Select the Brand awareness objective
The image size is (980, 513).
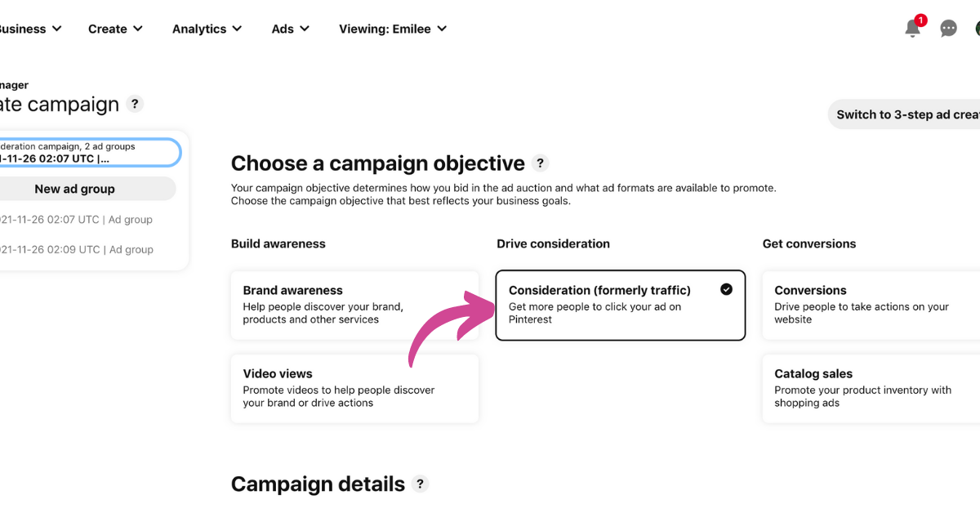(354, 305)
